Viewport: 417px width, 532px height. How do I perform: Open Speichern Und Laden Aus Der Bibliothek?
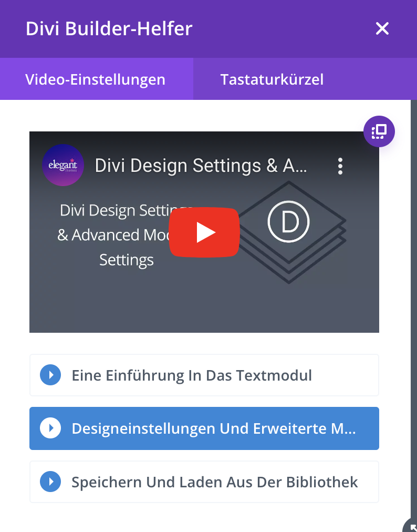[x=214, y=482]
